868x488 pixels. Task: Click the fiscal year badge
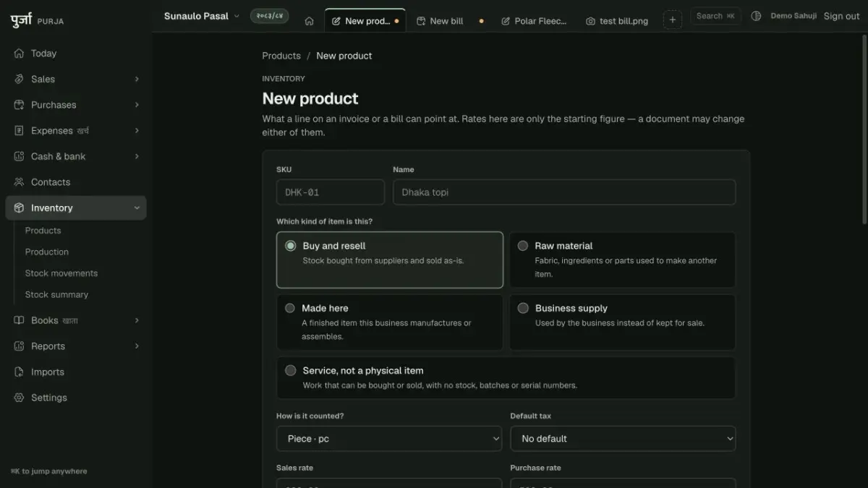pyautogui.click(x=269, y=16)
